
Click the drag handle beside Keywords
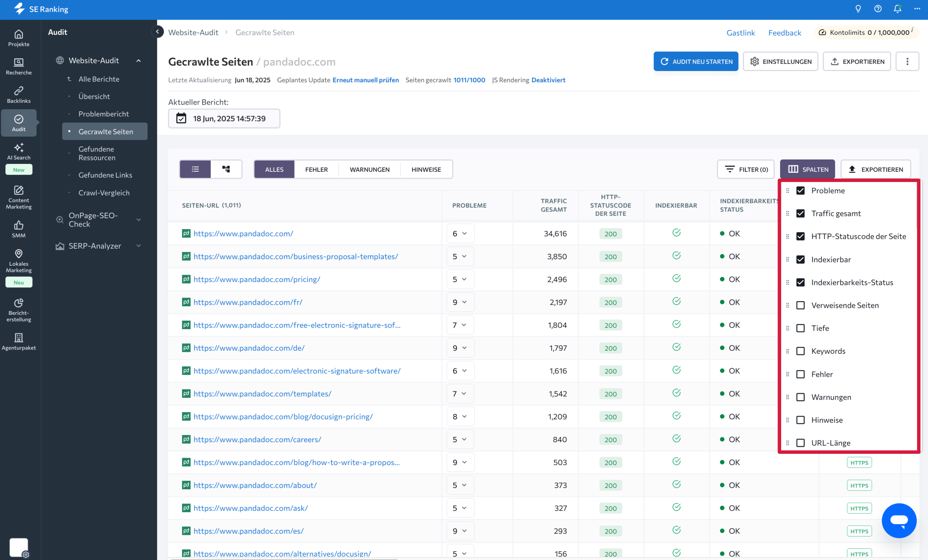787,351
